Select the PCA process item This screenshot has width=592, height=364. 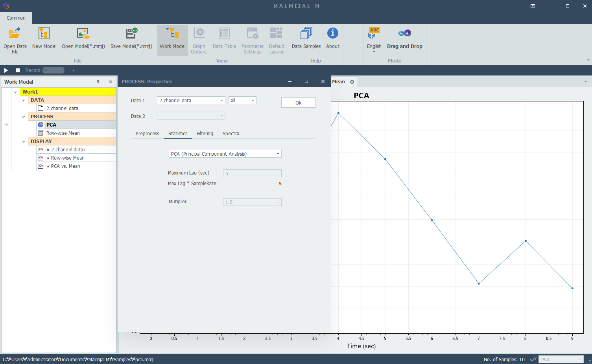(x=76, y=125)
